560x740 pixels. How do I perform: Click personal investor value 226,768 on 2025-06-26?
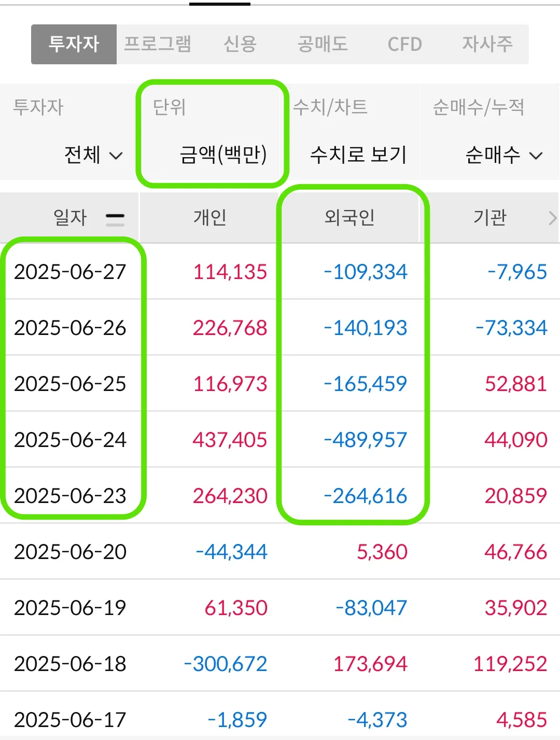[x=230, y=328]
